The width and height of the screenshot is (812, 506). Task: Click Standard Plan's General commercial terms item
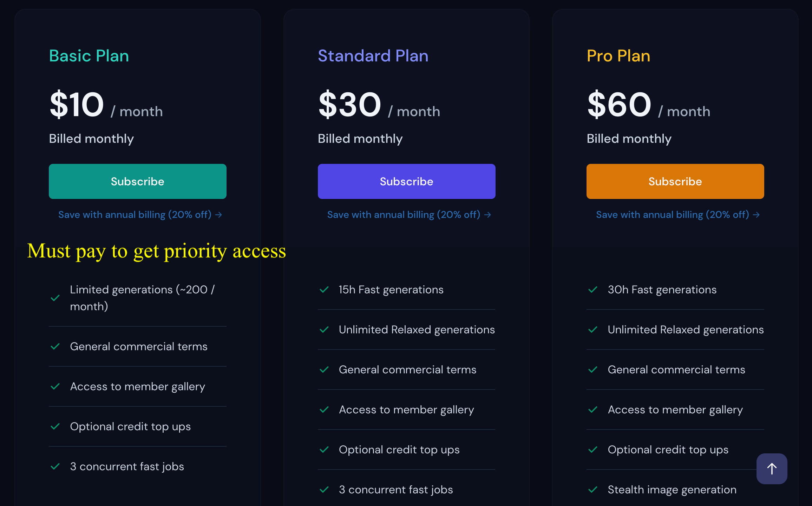point(406,369)
